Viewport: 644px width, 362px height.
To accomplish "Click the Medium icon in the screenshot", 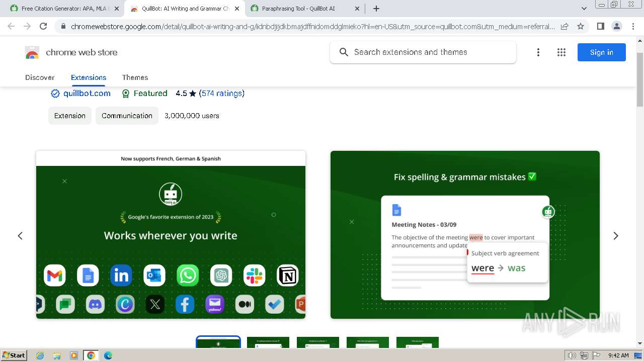I will pyautogui.click(x=245, y=304).
